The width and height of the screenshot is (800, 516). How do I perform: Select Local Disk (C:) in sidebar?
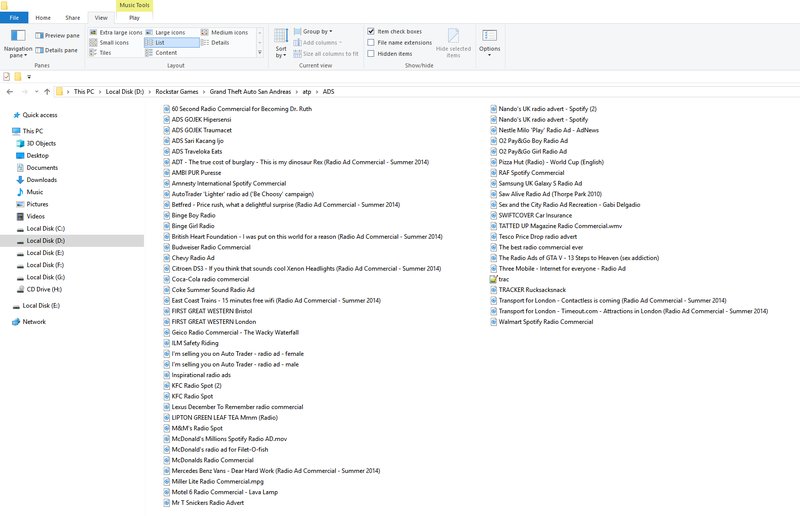coord(40,229)
